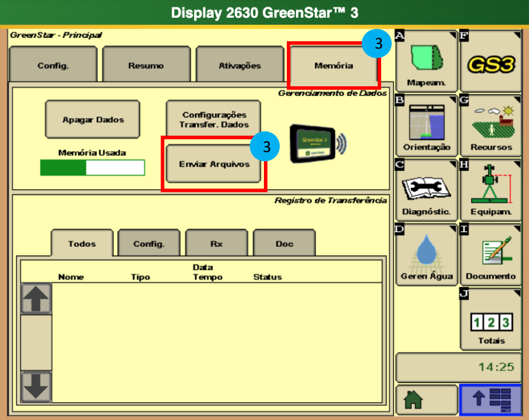Viewport: 529px width, 420px height.
Task: Click the Enviar Arquivos button
Action: 214,164
